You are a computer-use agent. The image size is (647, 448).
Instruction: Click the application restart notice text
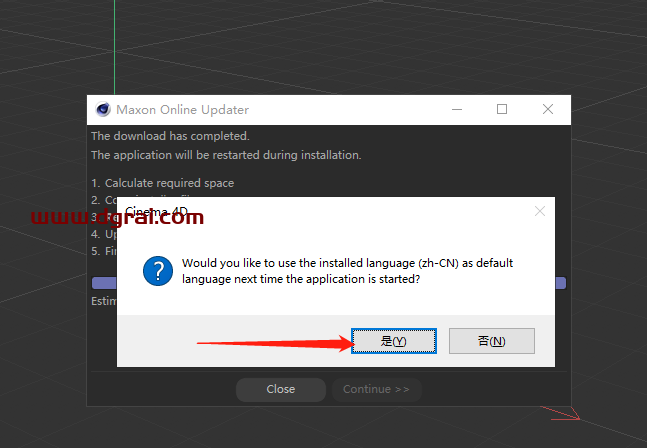pyautogui.click(x=226, y=155)
